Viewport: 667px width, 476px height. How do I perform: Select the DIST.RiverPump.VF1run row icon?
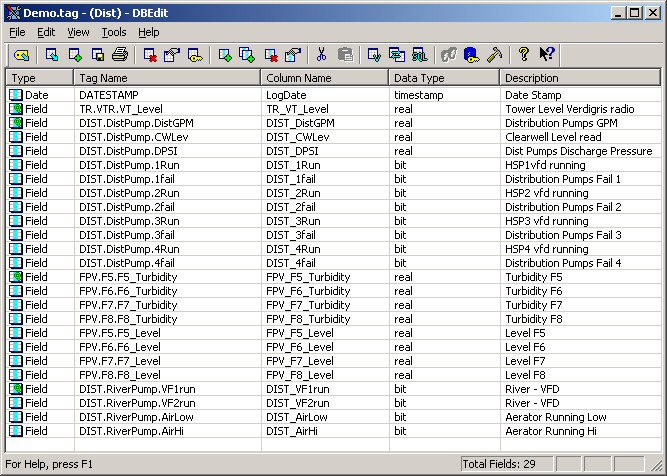[x=16, y=389]
